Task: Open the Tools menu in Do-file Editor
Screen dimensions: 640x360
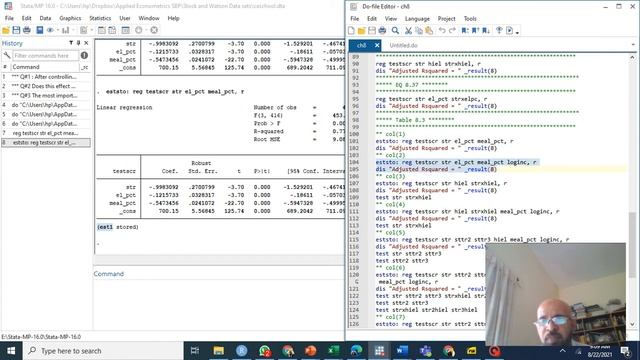Action: [x=470, y=19]
